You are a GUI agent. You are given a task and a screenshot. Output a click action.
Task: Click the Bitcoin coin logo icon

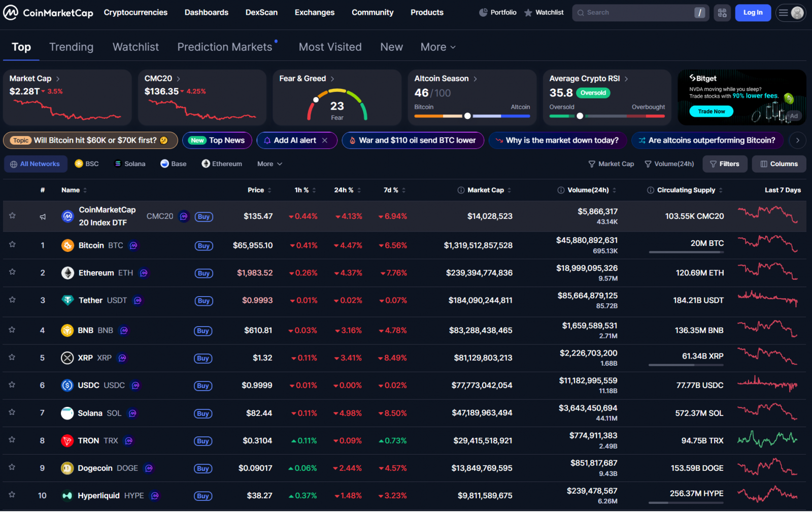(x=67, y=246)
